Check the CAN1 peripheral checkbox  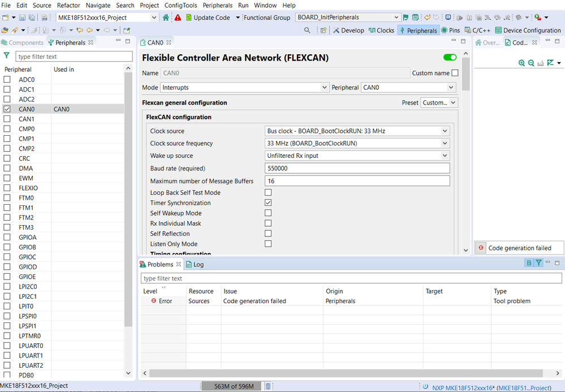point(7,119)
